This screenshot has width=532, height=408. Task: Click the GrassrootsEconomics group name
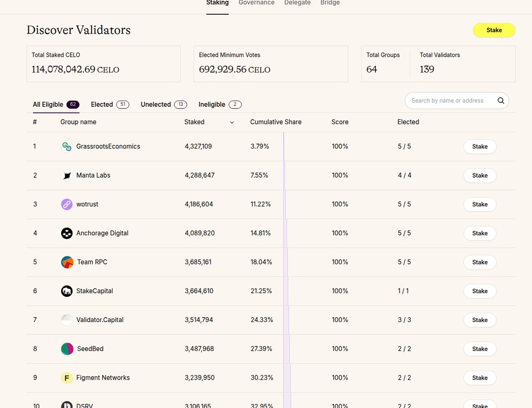pyautogui.click(x=108, y=147)
